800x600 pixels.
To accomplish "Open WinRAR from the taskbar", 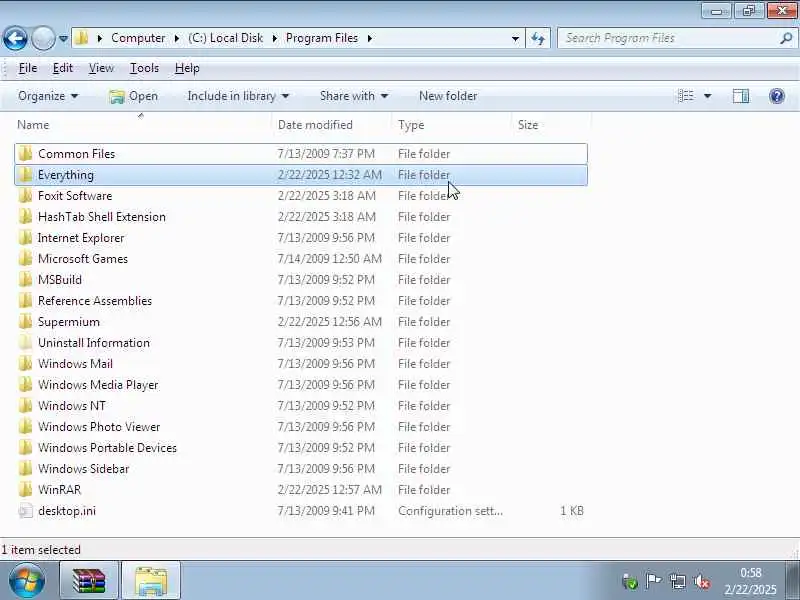I will pyautogui.click(x=89, y=581).
